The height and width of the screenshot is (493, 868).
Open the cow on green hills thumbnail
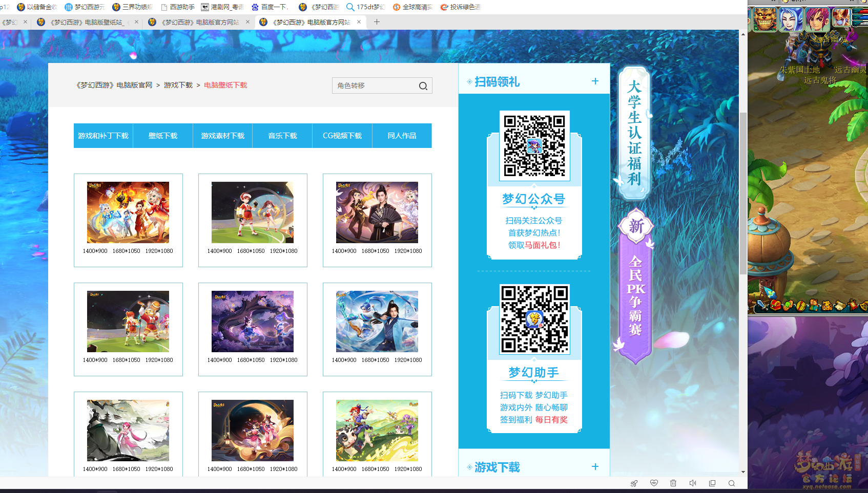click(377, 431)
